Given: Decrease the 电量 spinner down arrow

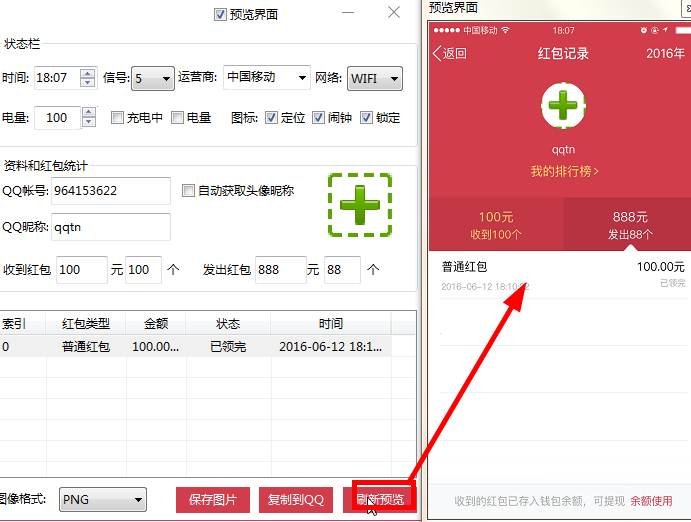Looking at the screenshot, I should [x=89, y=122].
